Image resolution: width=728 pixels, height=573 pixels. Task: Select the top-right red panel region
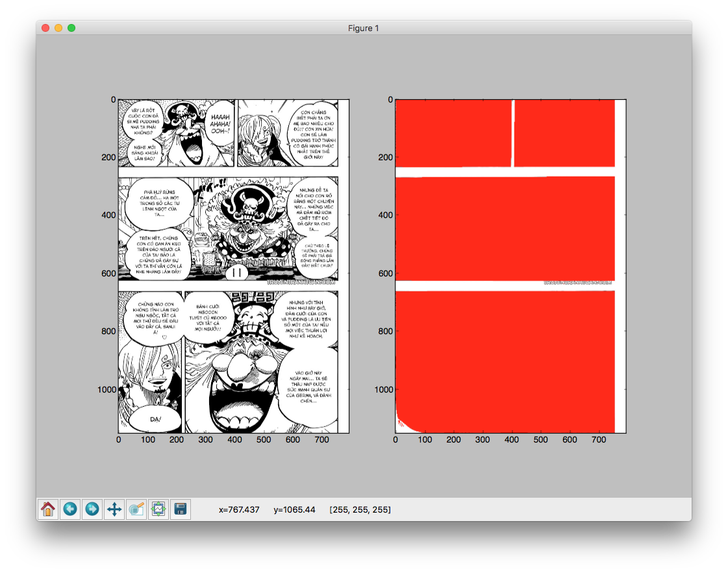(x=564, y=134)
